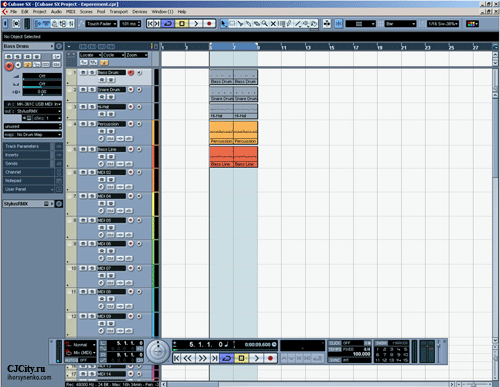Viewport: 500px width, 387px height.
Task: Expand the Inserts inspector section
Action: (28, 155)
